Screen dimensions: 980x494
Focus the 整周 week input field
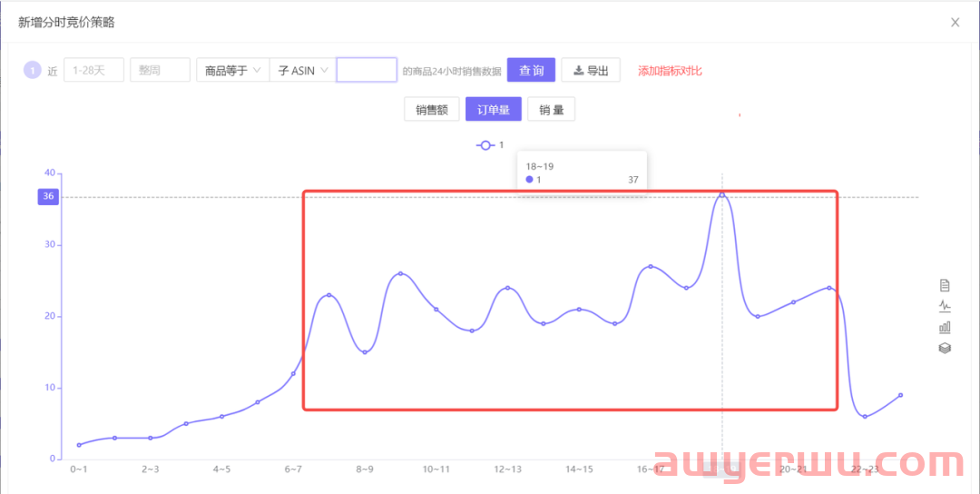pyautogui.click(x=160, y=70)
